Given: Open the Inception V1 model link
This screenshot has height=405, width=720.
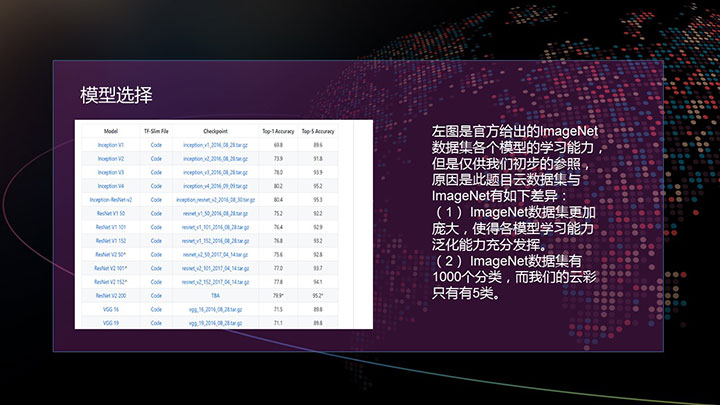Looking at the screenshot, I should tap(110, 145).
